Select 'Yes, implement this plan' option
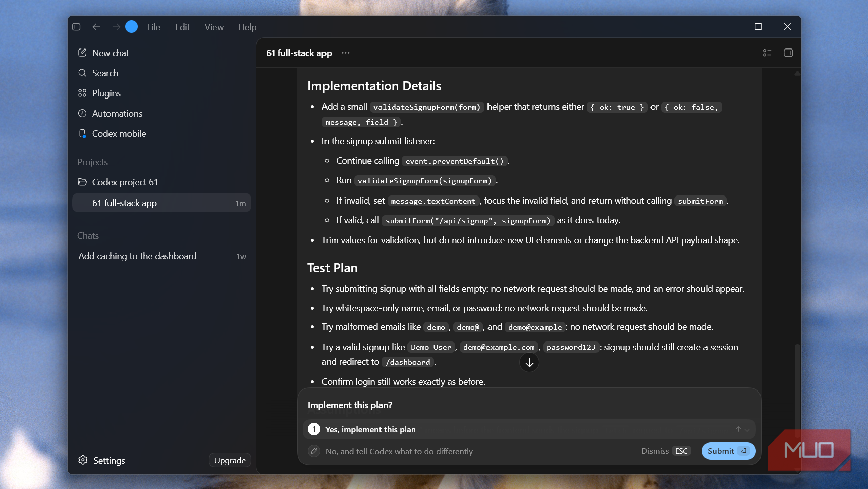This screenshot has width=868, height=489. click(529, 429)
